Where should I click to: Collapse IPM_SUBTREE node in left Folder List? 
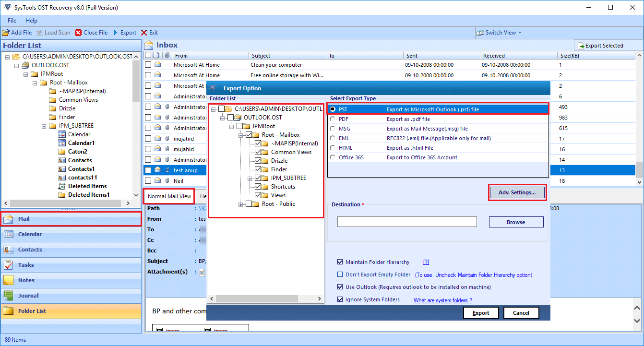44,126
